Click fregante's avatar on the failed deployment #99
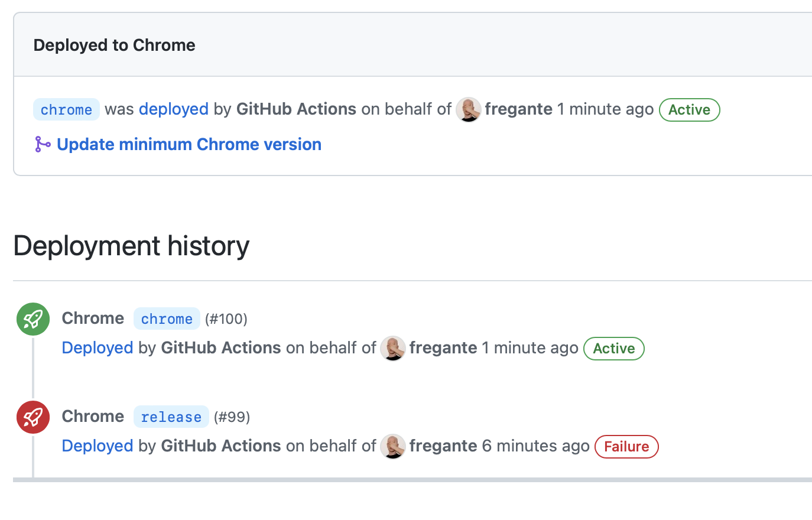The image size is (812, 520). point(393,446)
